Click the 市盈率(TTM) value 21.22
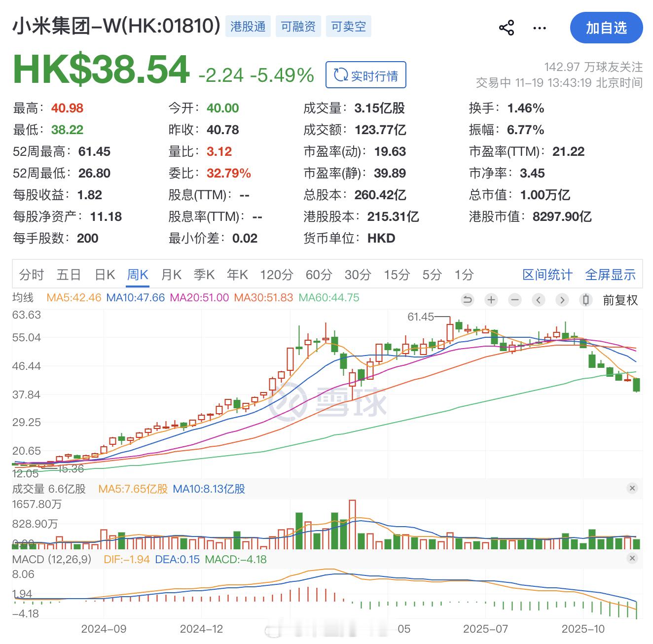 568,151
